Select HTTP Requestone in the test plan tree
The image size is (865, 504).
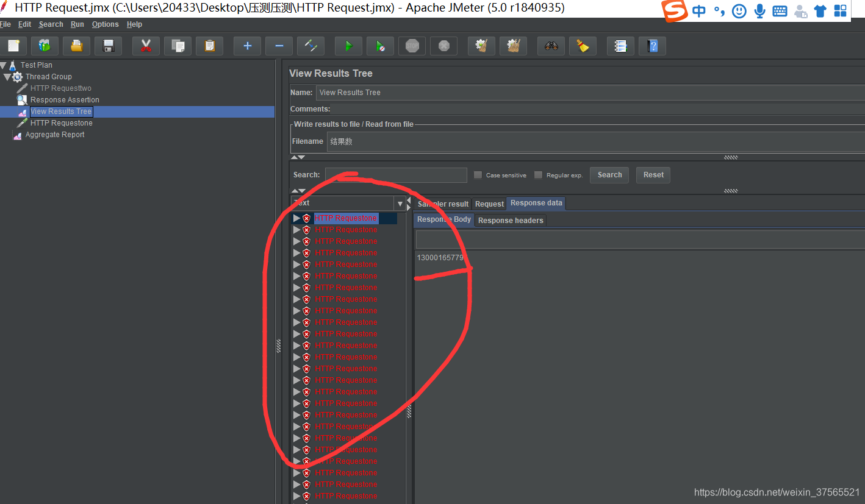pos(61,123)
